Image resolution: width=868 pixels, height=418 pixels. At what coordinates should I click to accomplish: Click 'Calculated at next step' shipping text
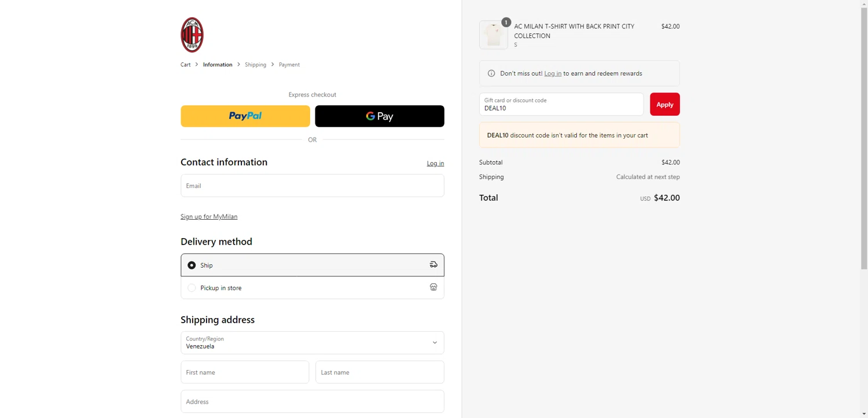[648, 177]
